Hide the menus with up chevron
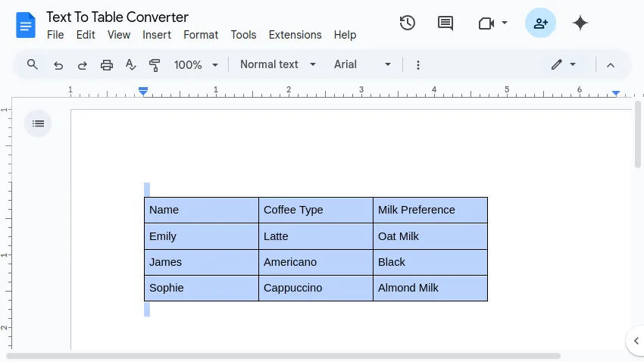This screenshot has width=644, height=362. click(611, 65)
